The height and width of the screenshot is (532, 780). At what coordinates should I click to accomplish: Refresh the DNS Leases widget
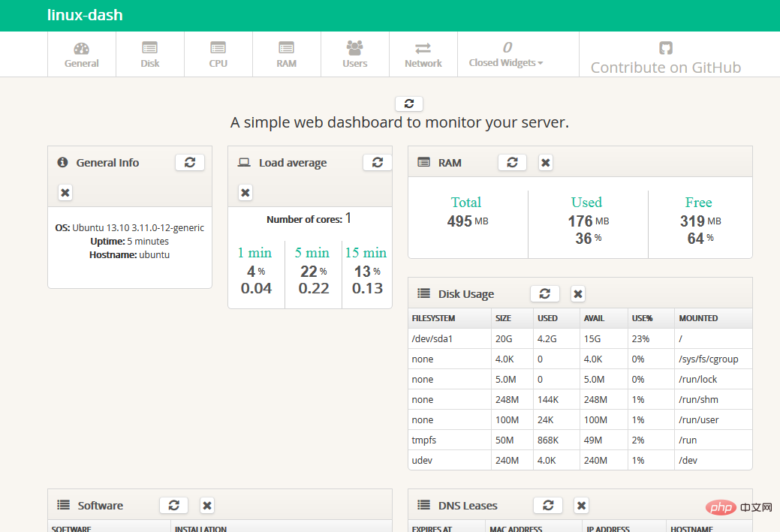pos(548,505)
